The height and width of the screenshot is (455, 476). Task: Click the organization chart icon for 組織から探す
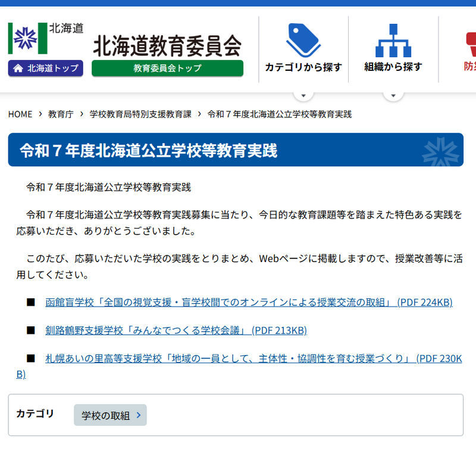point(393,40)
